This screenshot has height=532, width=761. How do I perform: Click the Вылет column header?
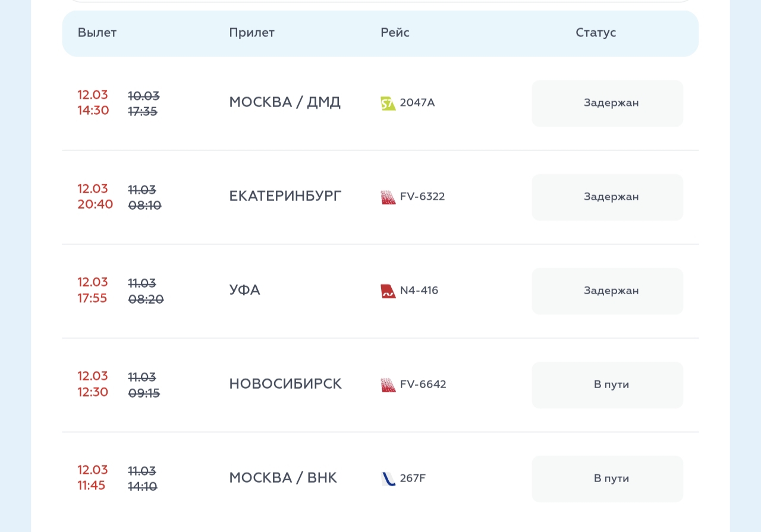pos(97,33)
